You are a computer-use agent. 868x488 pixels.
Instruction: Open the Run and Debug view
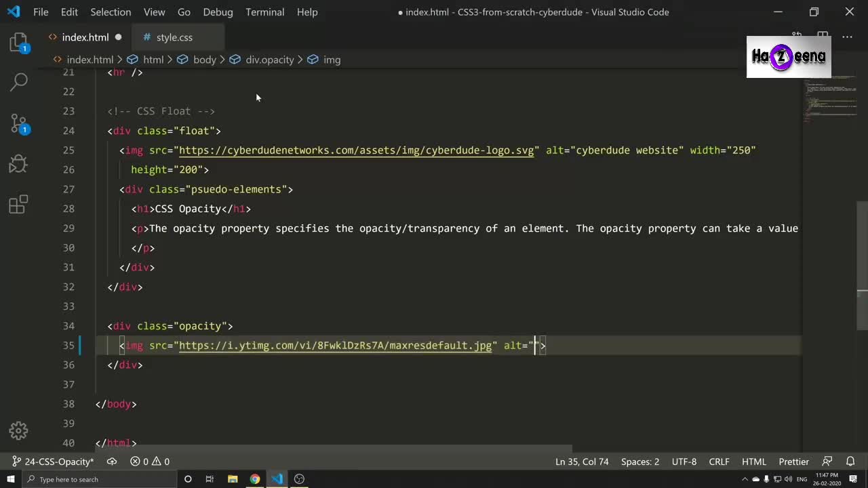[x=18, y=163]
